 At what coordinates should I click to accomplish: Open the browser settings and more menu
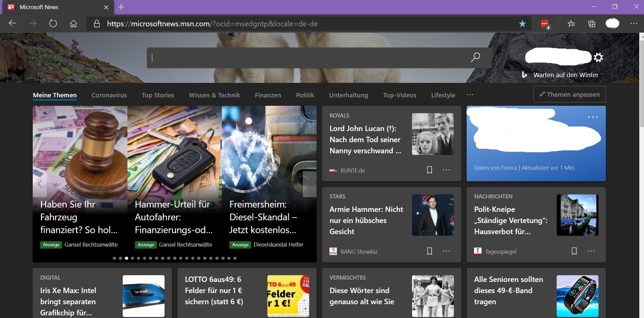[634, 24]
